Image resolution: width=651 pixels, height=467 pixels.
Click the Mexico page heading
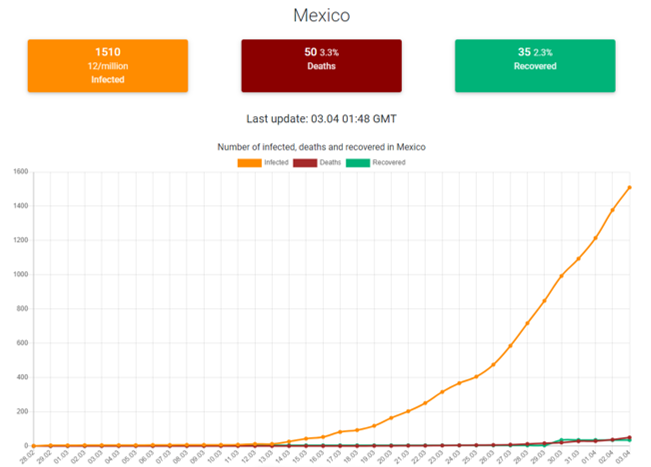pos(322,17)
